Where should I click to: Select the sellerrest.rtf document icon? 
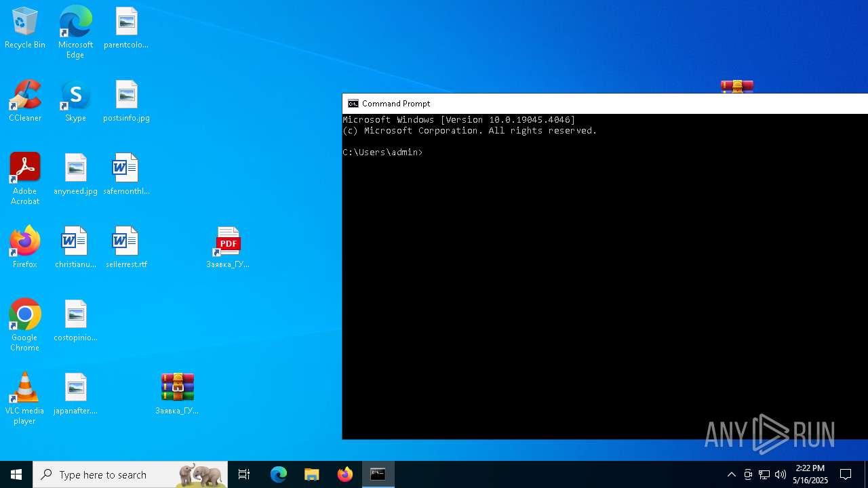[126, 247]
